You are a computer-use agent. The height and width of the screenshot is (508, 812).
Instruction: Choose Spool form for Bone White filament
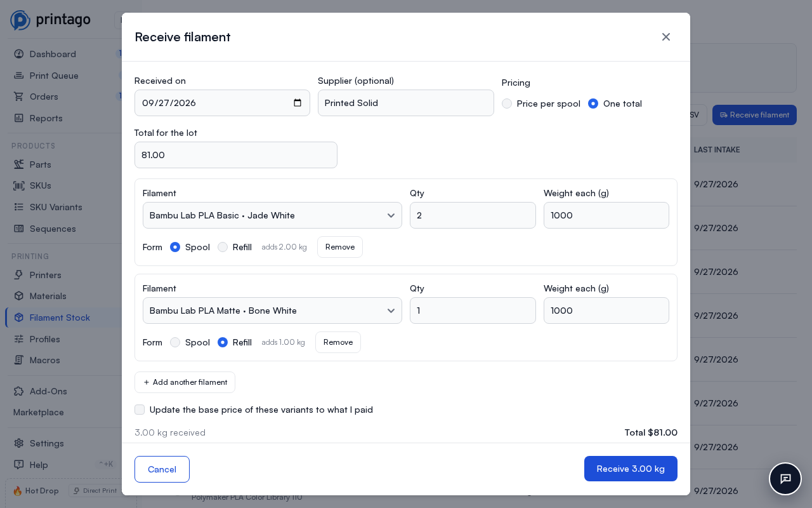point(175,342)
